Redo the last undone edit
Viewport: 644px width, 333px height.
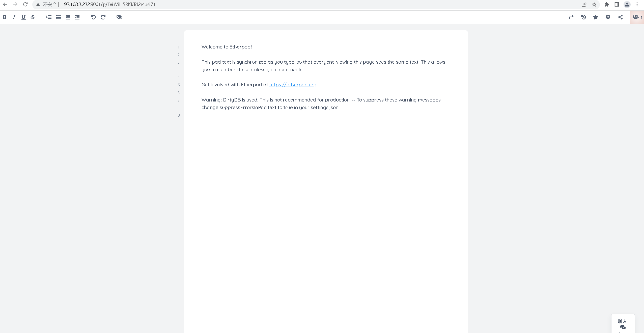(x=103, y=17)
